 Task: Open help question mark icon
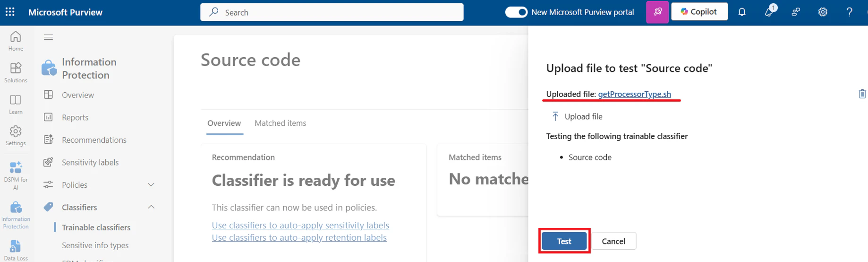(x=849, y=12)
